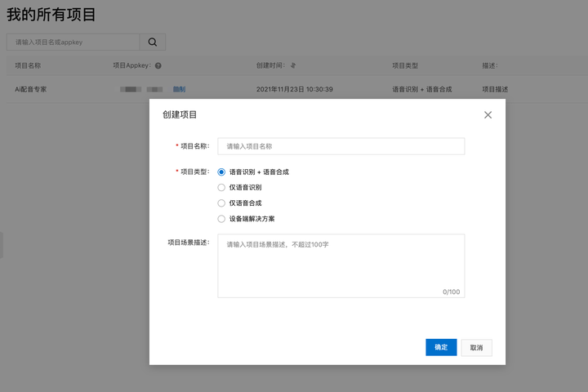Click the magnifier search button
The width and height of the screenshot is (588, 392).
click(152, 42)
